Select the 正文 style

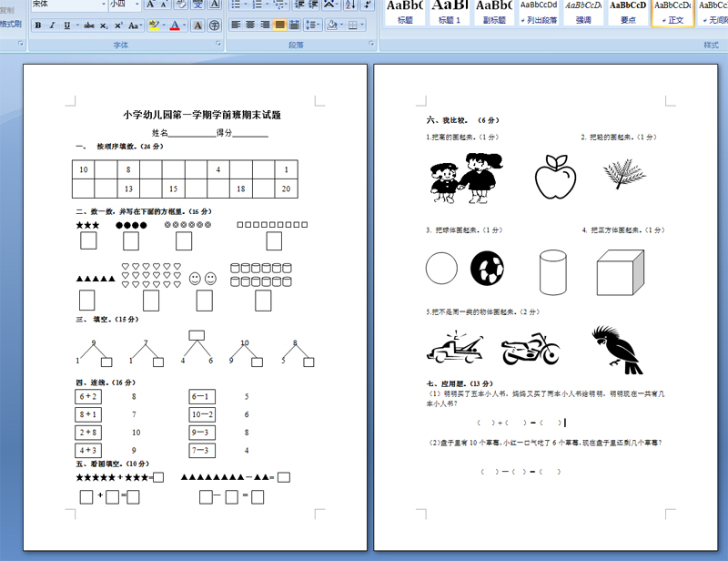tap(672, 13)
